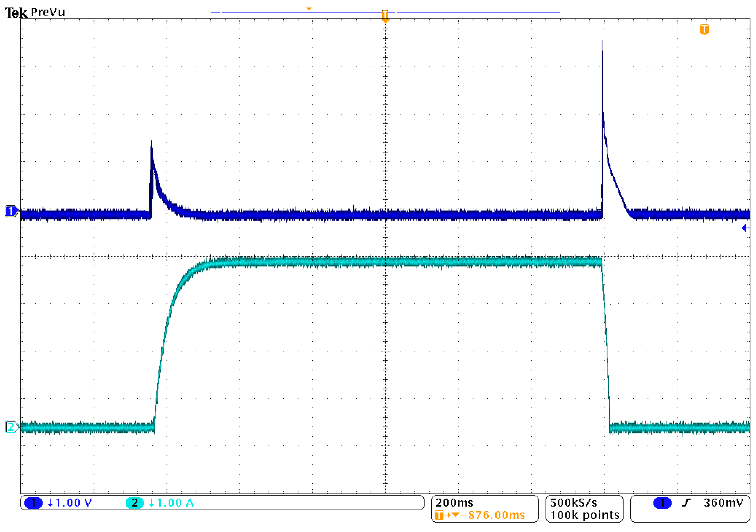
Task: Click the PreVu acquisition status label
Action: [48, 12]
